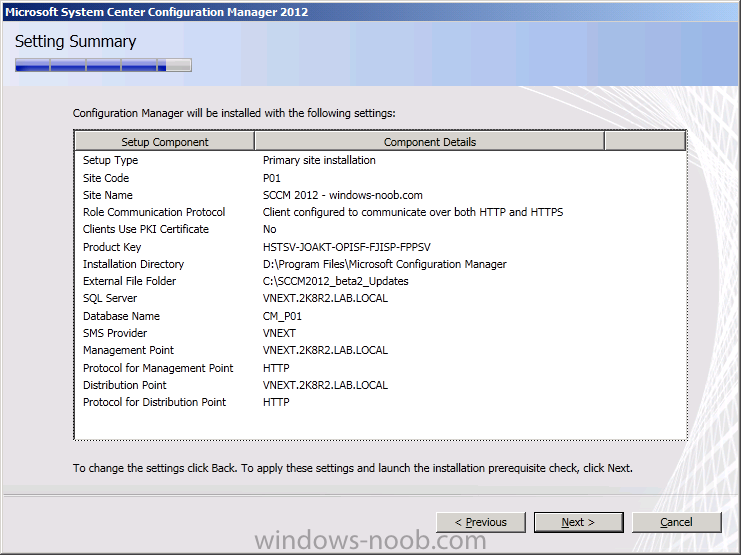Click the Component Details column header

pos(430,142)
